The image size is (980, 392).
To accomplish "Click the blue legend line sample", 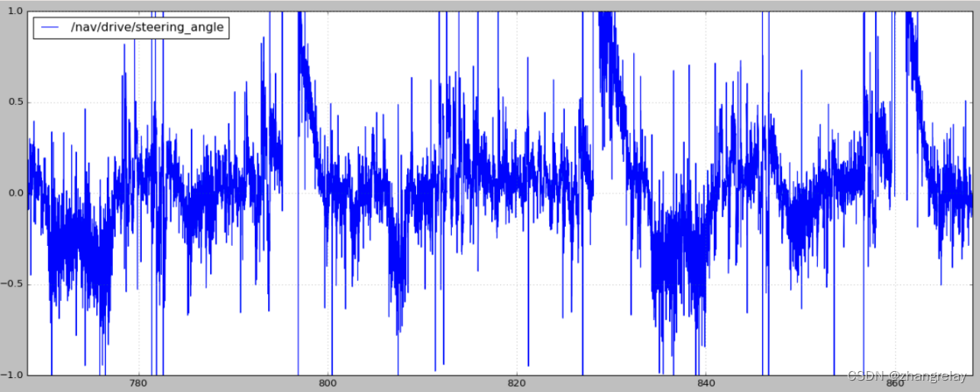I will pos(50,27).
